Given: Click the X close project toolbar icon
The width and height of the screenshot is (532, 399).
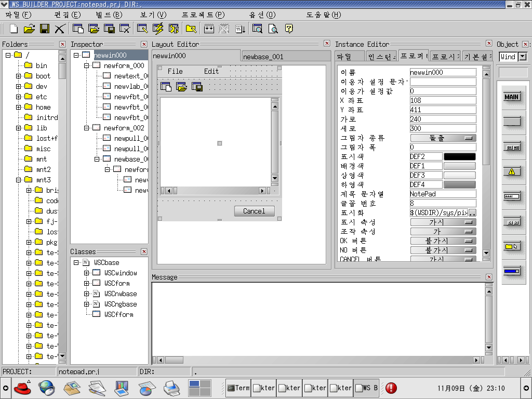Looking at the screenshot, I should (60, 29).
